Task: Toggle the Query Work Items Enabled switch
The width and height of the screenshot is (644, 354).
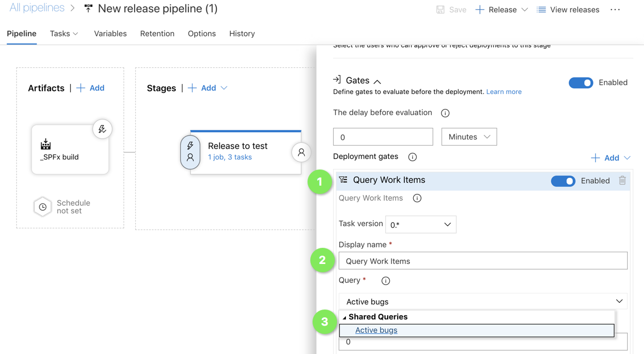Action: (x=563, y=181)
